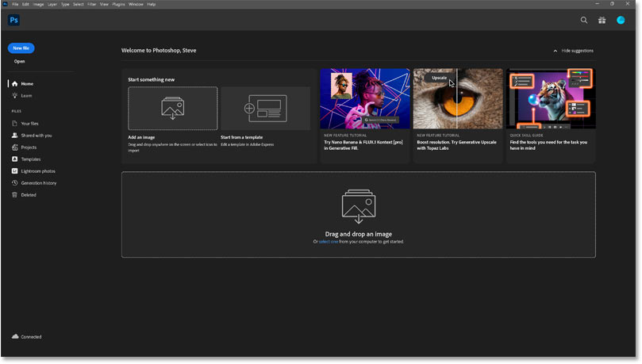Click the Deleted trash icon

pos(15,195)
